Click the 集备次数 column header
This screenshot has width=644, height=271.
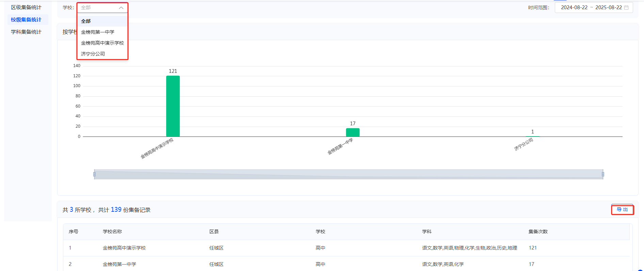point(538,232)
